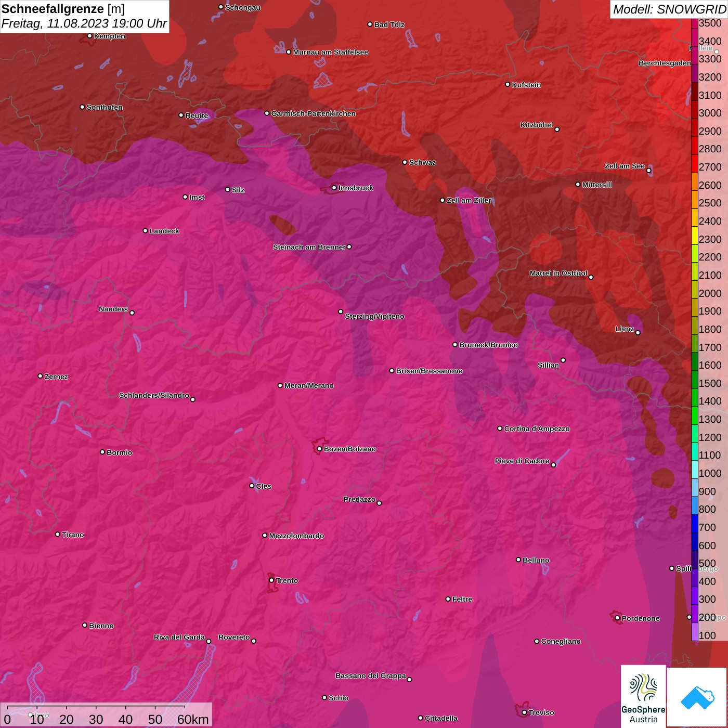
Task: Click the Schio label
Action: (339, 698)
